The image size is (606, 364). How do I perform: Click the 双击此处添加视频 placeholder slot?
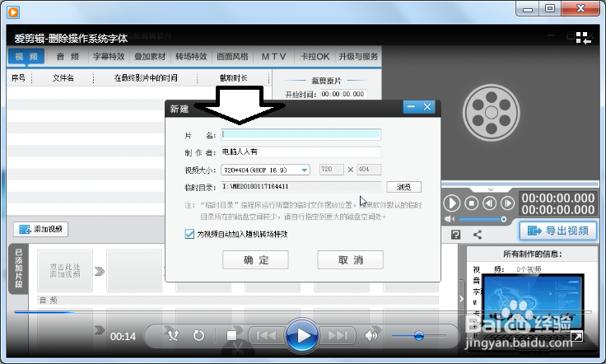65,270
